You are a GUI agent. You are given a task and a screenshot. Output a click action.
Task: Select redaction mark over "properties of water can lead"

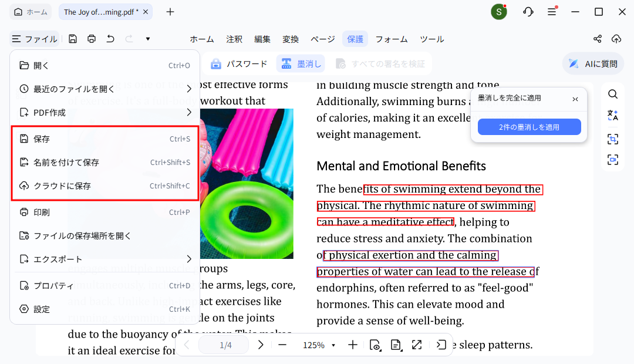[426, 272]
